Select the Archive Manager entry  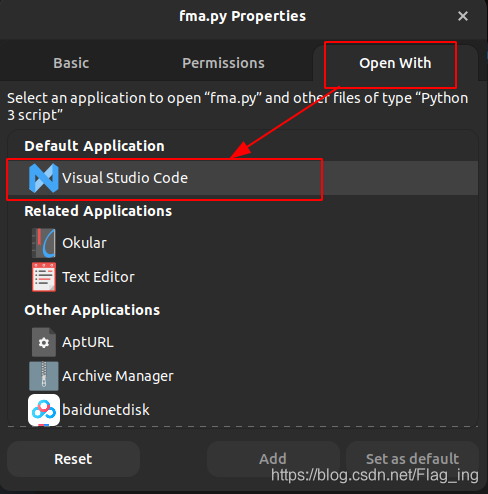[x=243, y=376]
